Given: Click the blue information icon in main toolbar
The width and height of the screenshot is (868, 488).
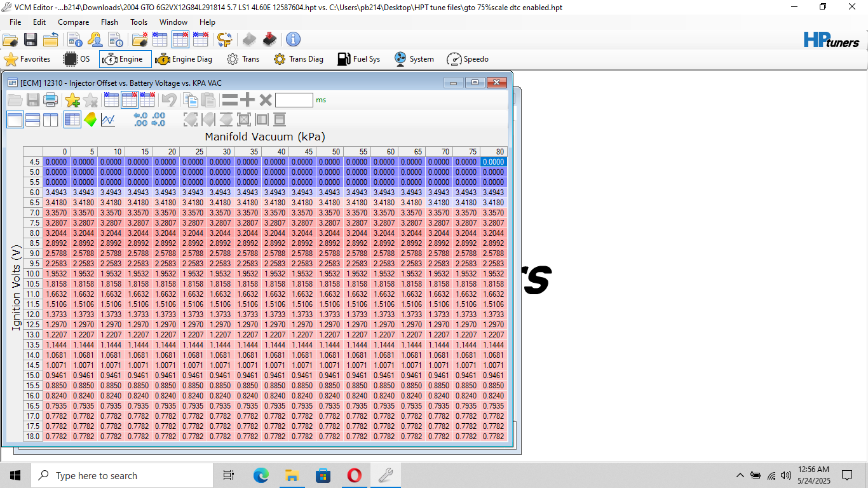Looking at the screenshot, I should (293, 39).
